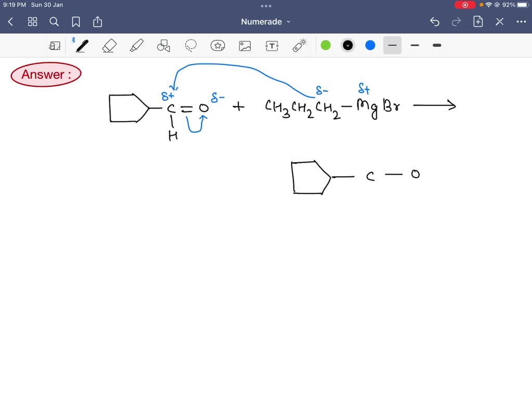Viewport: 532px width, 399px height.
Task: Pick the Highlighter tool
Action: 136,46
